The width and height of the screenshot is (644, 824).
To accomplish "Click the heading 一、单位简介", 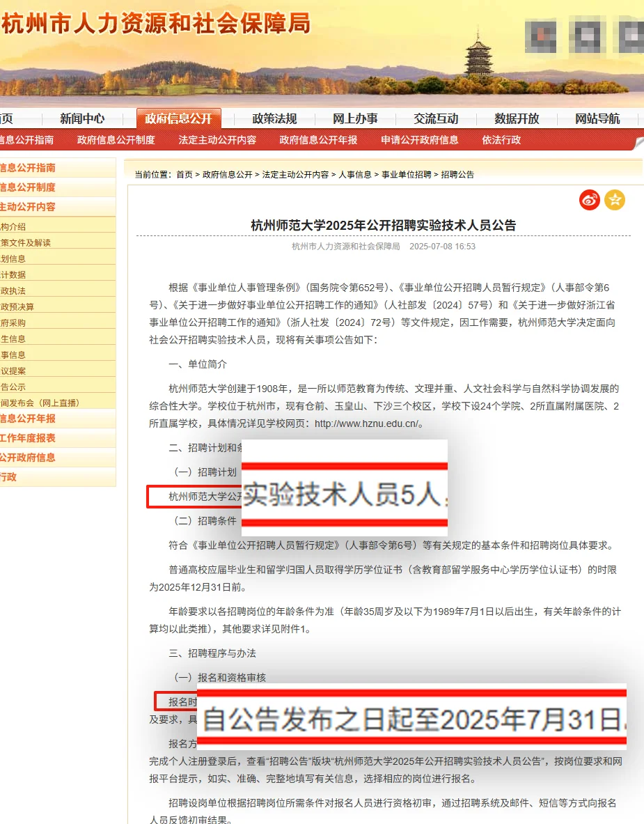I will coord(198,364).
